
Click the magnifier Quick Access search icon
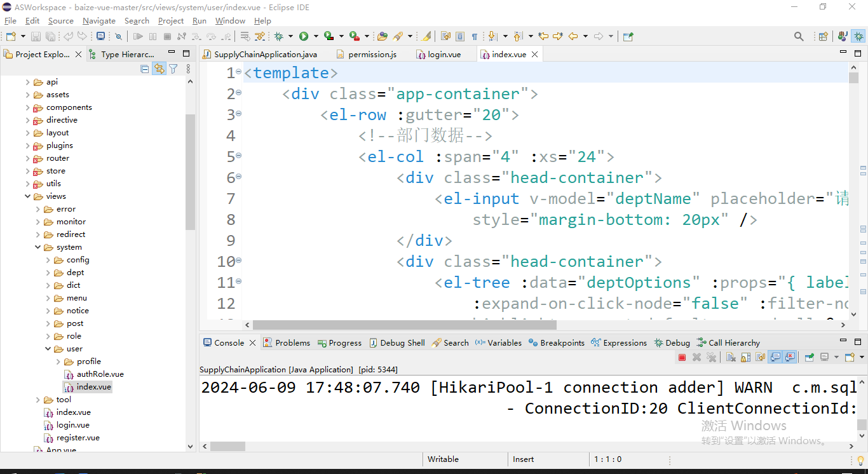(x=799, y=36)
